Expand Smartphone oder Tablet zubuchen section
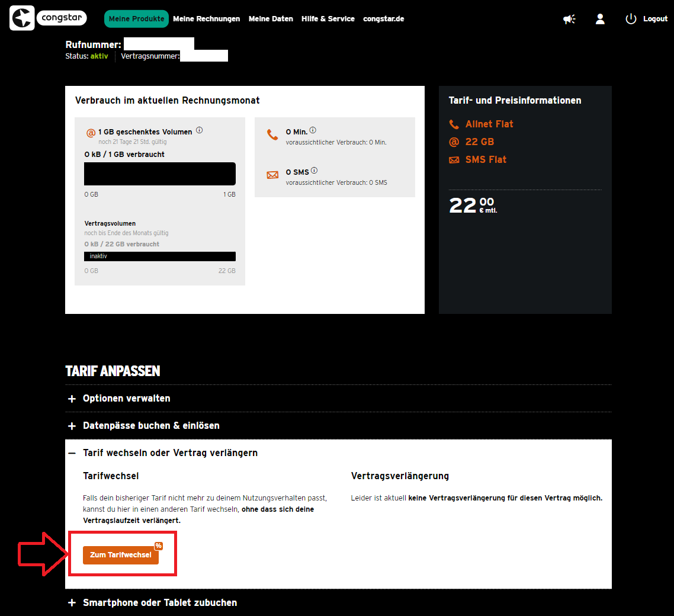The width and height of the screenshot is (674, 616). click(159, 602)
